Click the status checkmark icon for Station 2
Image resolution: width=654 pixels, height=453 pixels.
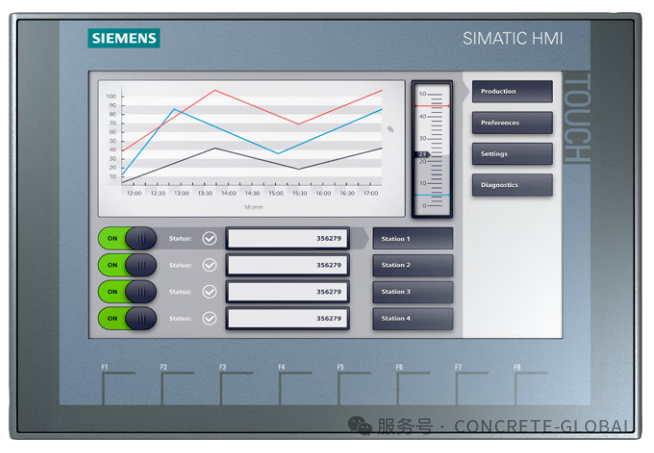[209, 265]
